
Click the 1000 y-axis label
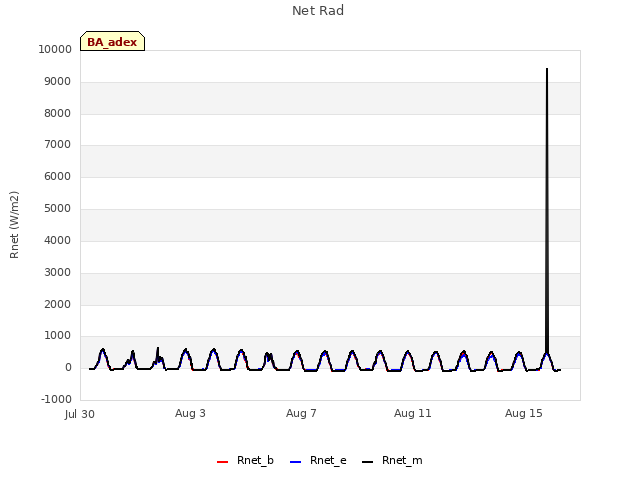point(58,336)
